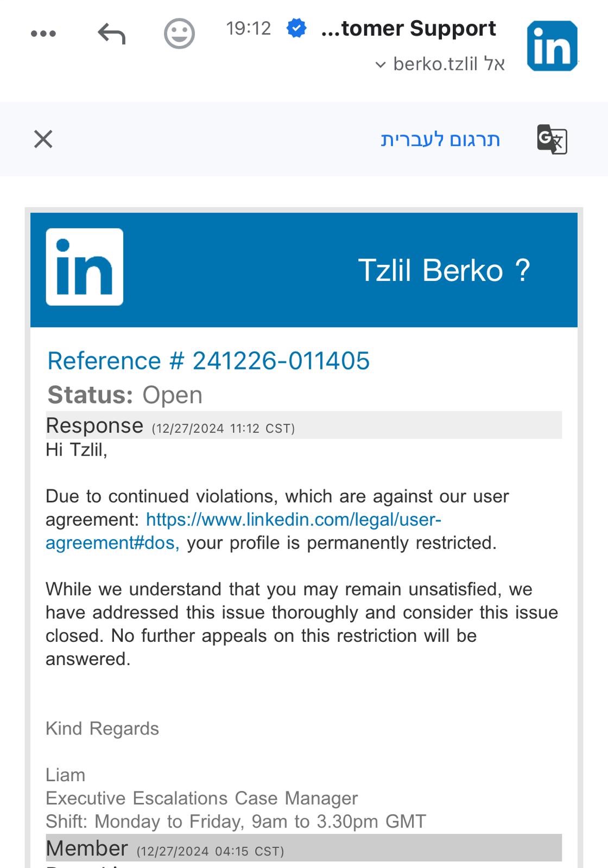Add an emoji reaction with smiley icon
Image resolution: width=608 pixels, height=868 pixels.
pyautogui.click(x=179, y=34)
